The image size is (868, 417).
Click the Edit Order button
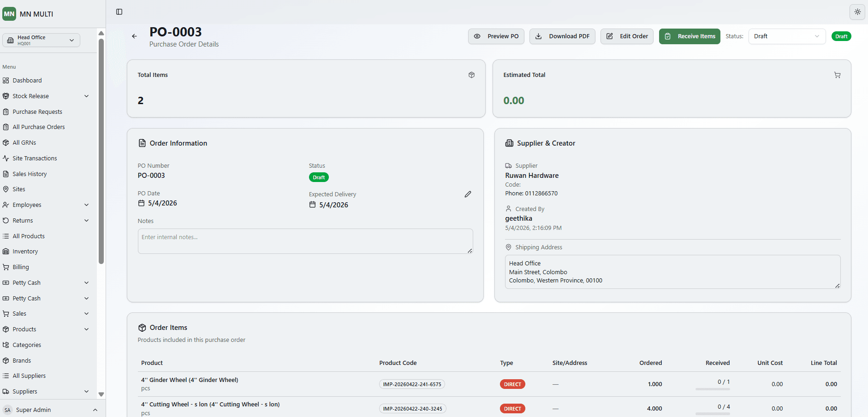click(x=627, y=36)
